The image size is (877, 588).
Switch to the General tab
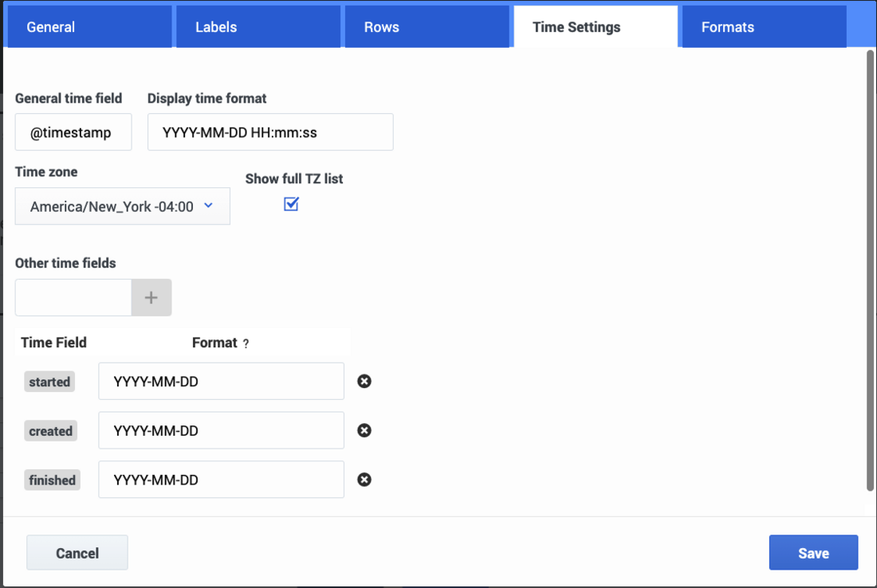[x=89, y=27]
